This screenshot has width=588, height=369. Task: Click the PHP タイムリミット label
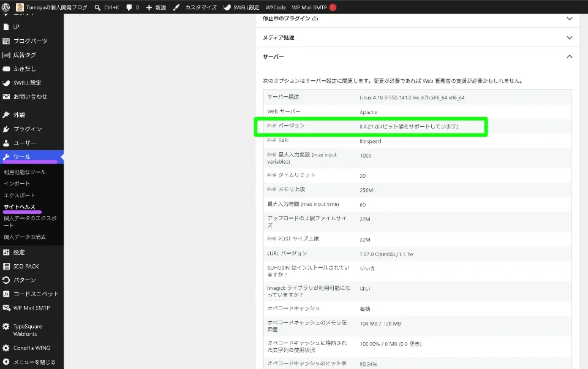291,175
